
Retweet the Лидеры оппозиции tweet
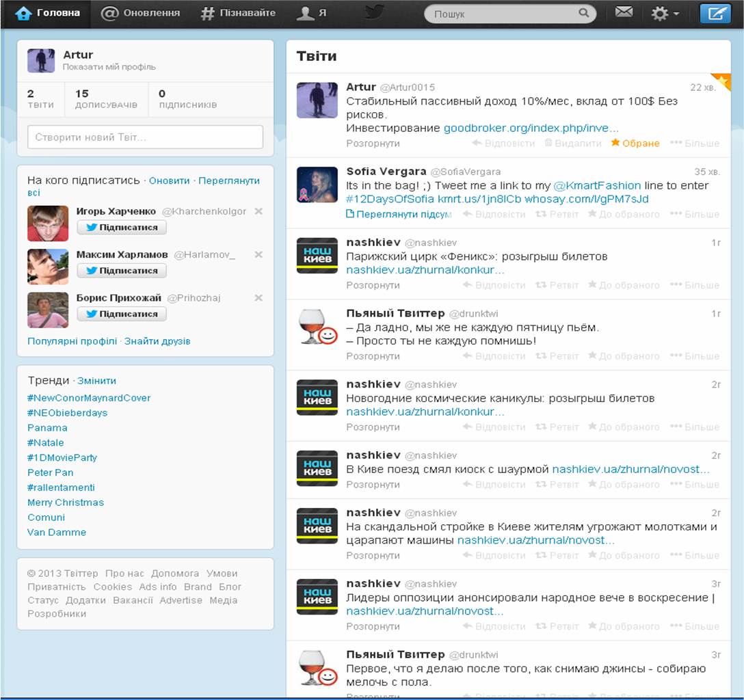(557, 626)
